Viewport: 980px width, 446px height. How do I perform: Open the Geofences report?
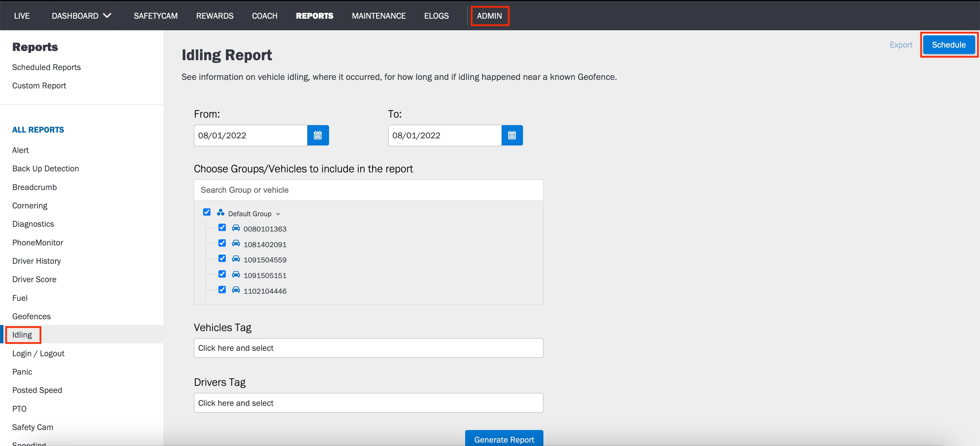coord(31,316)
